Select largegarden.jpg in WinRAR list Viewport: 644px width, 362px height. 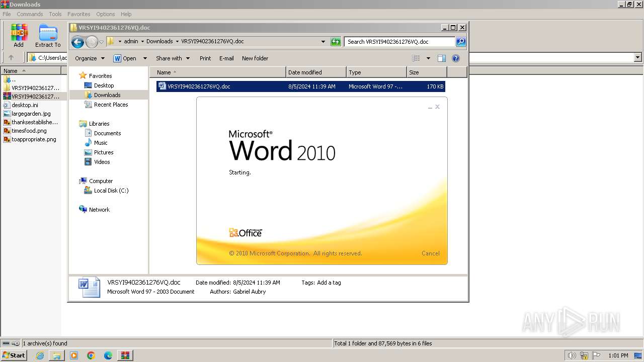pyautogui.click(x=31, y=114)
